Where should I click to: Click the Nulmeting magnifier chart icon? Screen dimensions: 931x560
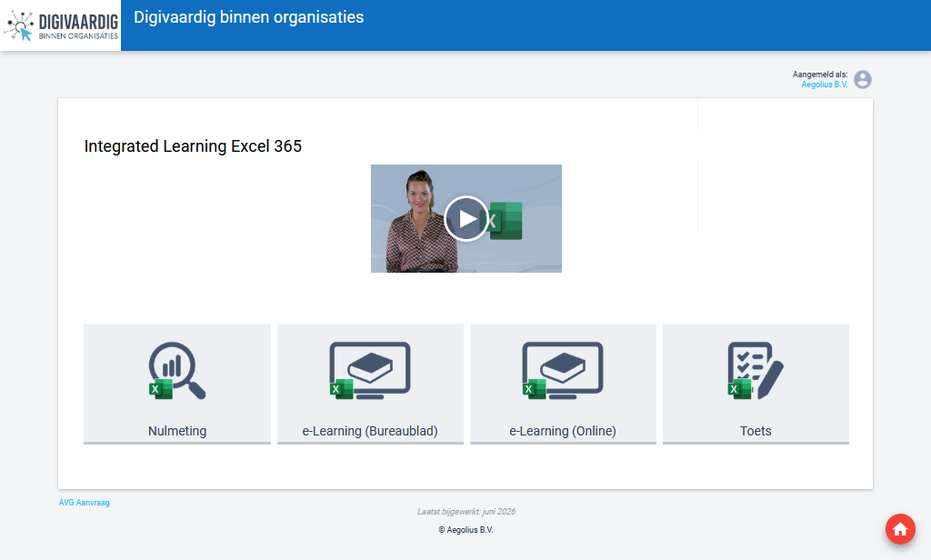(x=177, y=371)
